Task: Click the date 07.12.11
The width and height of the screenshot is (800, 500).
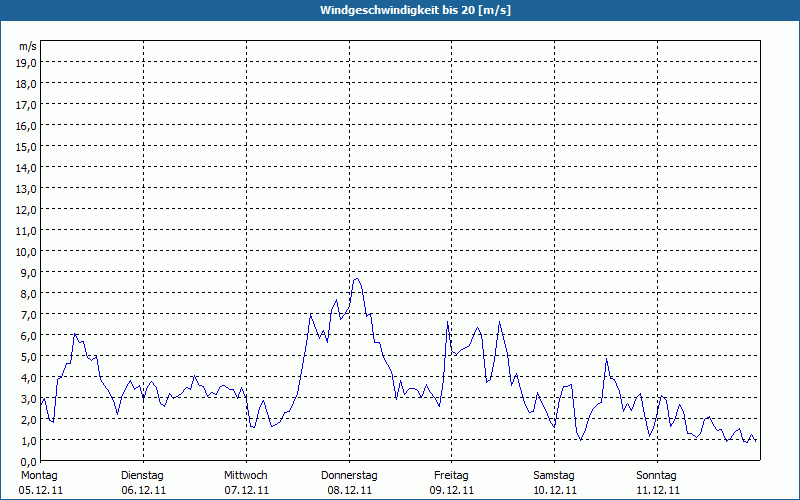Action: click(246, 491)
